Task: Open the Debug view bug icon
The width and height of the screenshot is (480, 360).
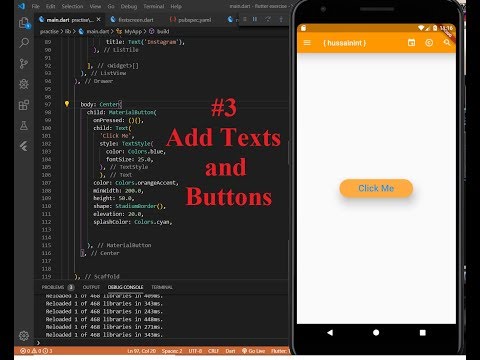Action: point(24,84)
